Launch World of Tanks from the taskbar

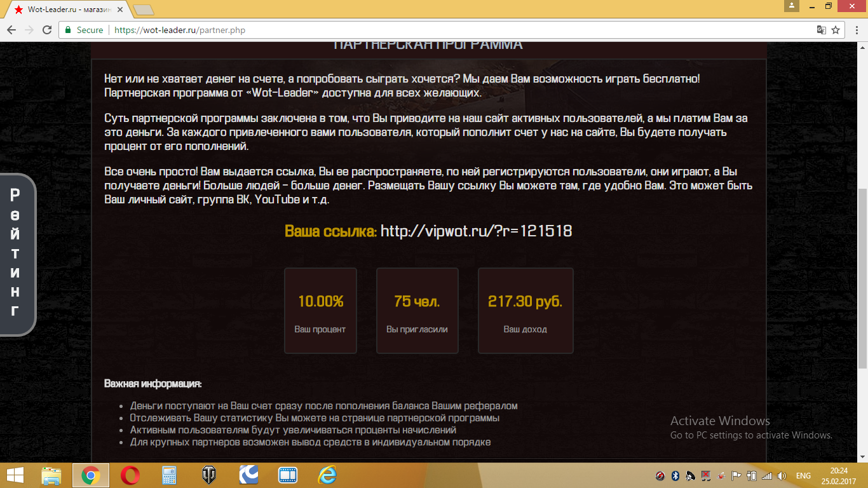click(x=209, y=475)
